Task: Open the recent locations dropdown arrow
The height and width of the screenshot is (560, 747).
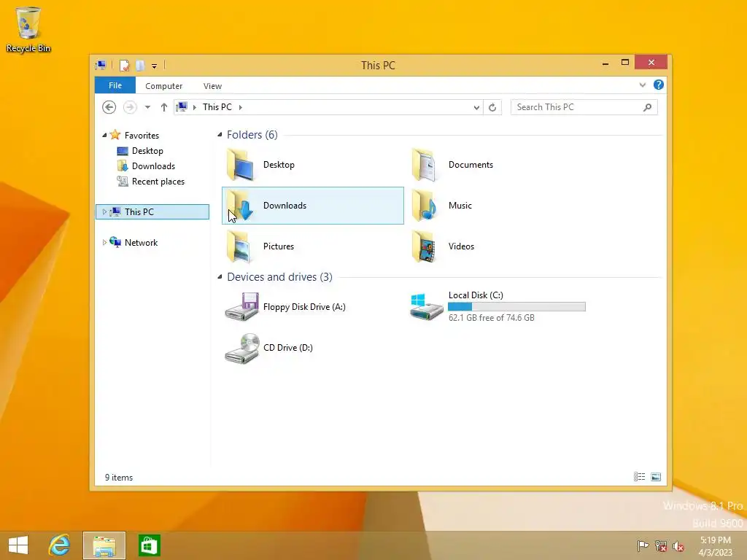Action: (147, 107)
